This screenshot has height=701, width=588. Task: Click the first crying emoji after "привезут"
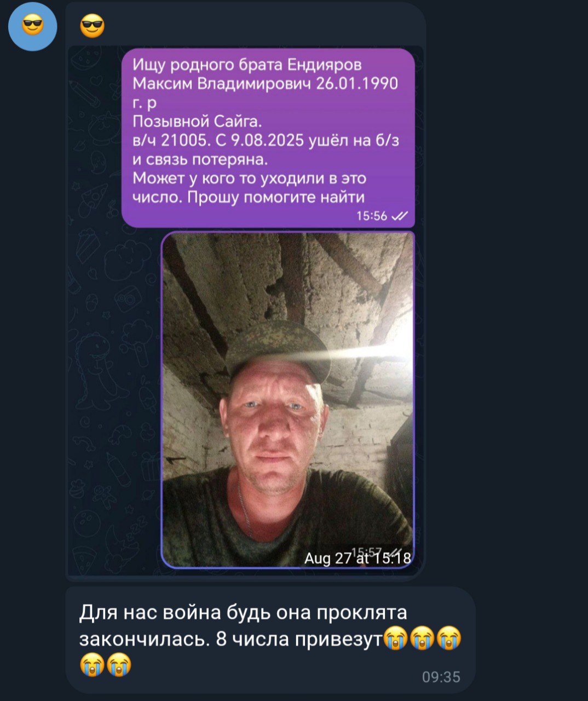click(395, 639)
